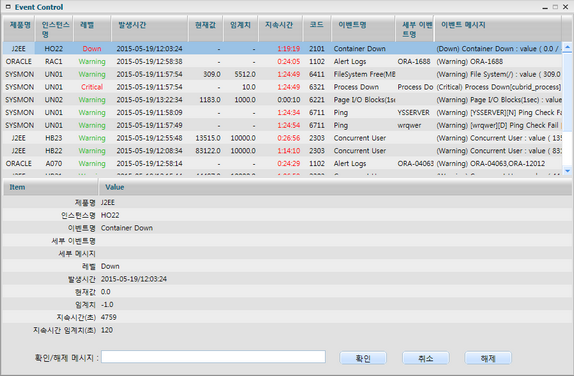Select the wrqwer Ping row
Viewport: 574px width, 376px height.
282,125
